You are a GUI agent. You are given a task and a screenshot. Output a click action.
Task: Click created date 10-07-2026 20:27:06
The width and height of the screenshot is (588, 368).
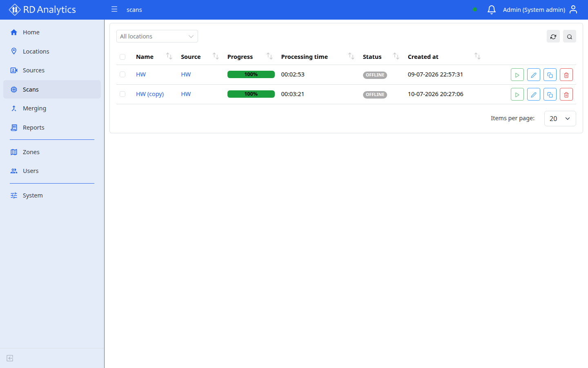(436, 94)
